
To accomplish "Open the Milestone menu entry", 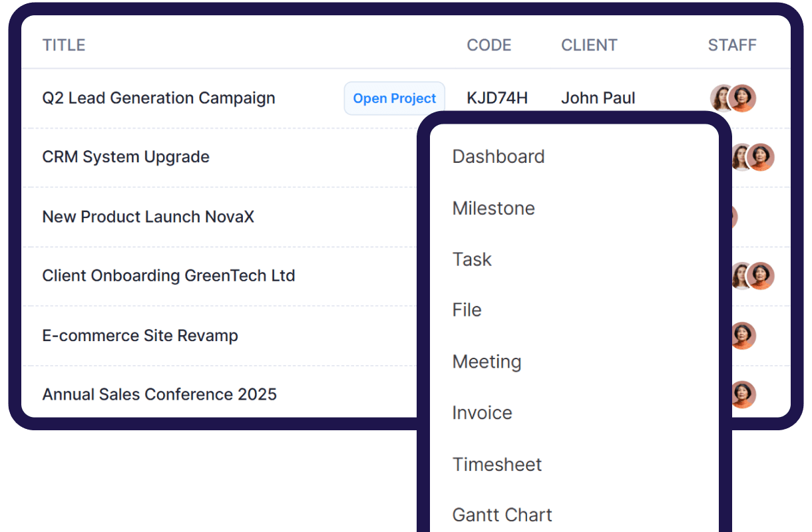I will click(493, 208).
